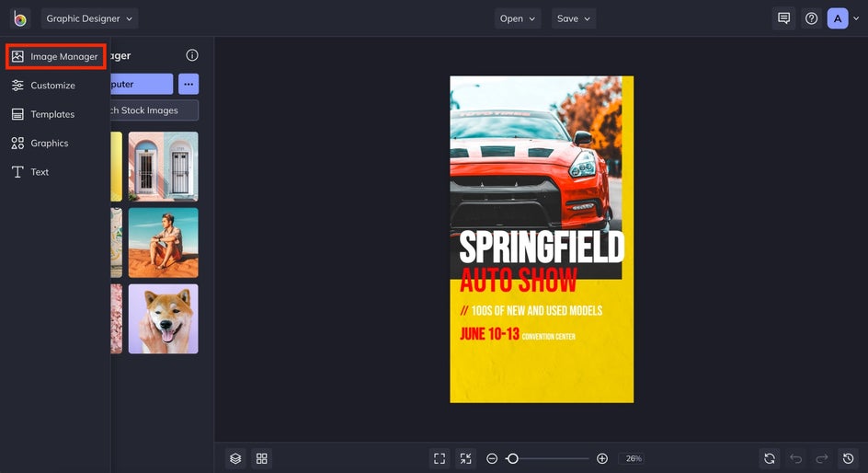868x473 pixels.
Task: Click the grid view icon
Action: (x=262, y=458)
